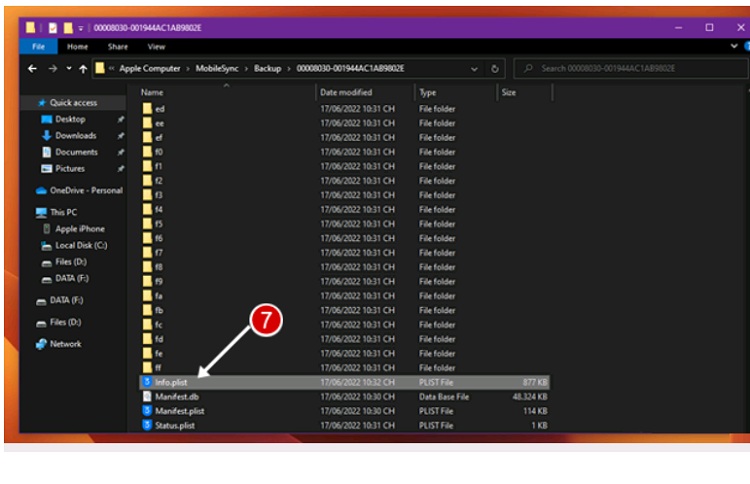
Task: Select the fc folder icon
Action: pos(147,324)
